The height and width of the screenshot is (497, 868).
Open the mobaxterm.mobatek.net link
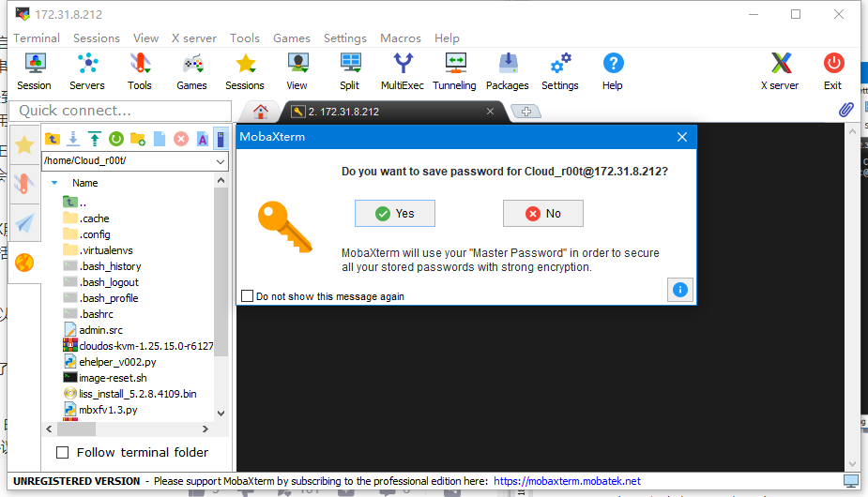pos(567,481)
